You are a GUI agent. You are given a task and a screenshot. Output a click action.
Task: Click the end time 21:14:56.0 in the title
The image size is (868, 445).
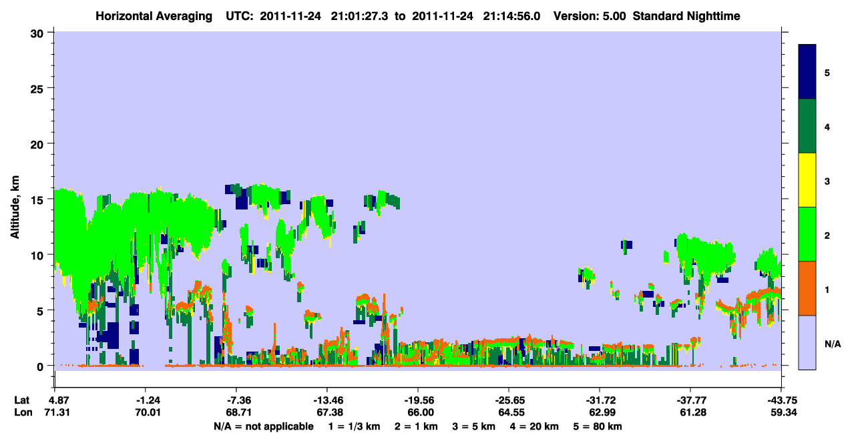pyautogui.click(x=512, y=16)
